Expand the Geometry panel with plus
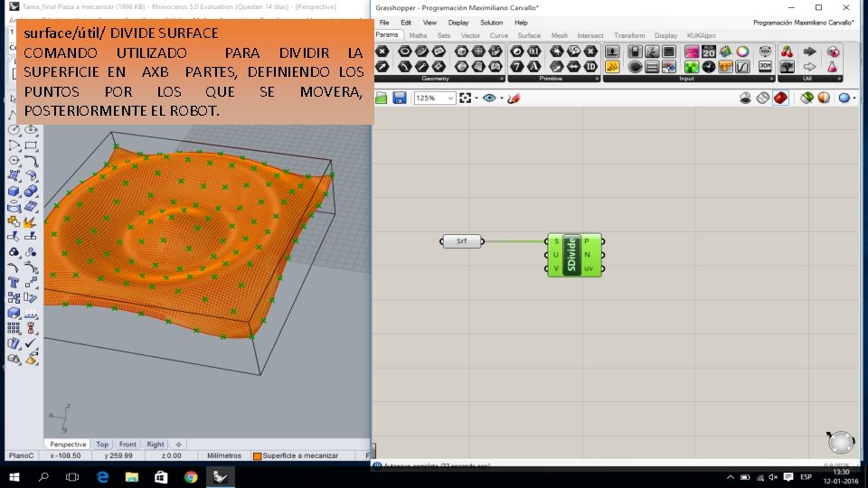Image resolution: width=868 pixels, height=488 pixels. tap(502, 79)
